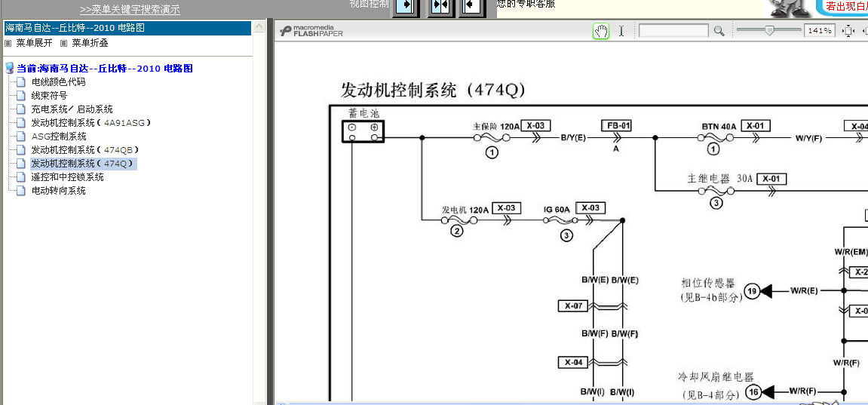Click the up arrow of the list scrollbar

[259, 26]
